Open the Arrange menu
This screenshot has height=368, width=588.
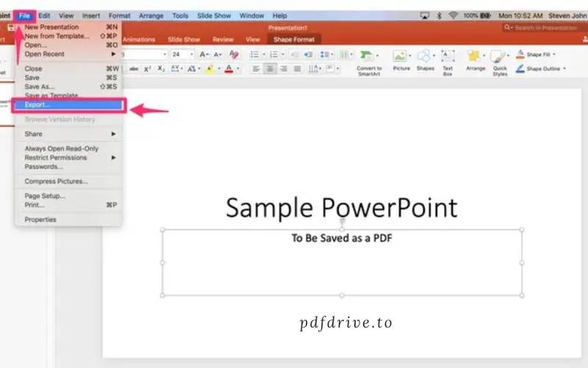[476, 61]
